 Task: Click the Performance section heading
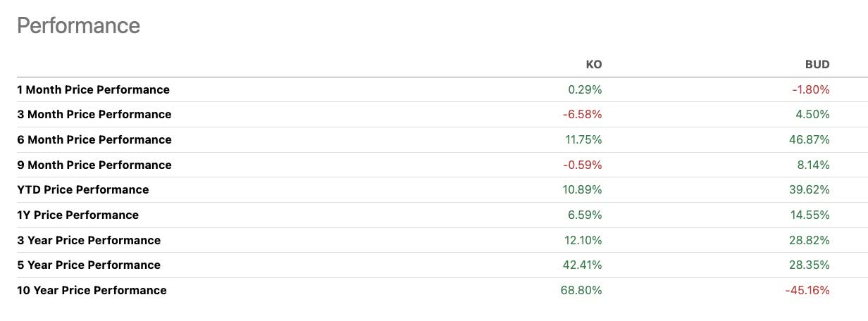78,26
